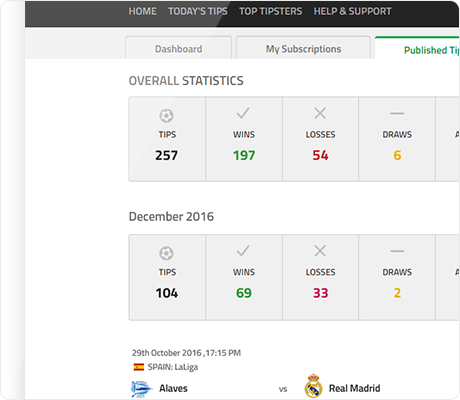
Task: Click the Real Madrid team name
Action: coord(354,388)
